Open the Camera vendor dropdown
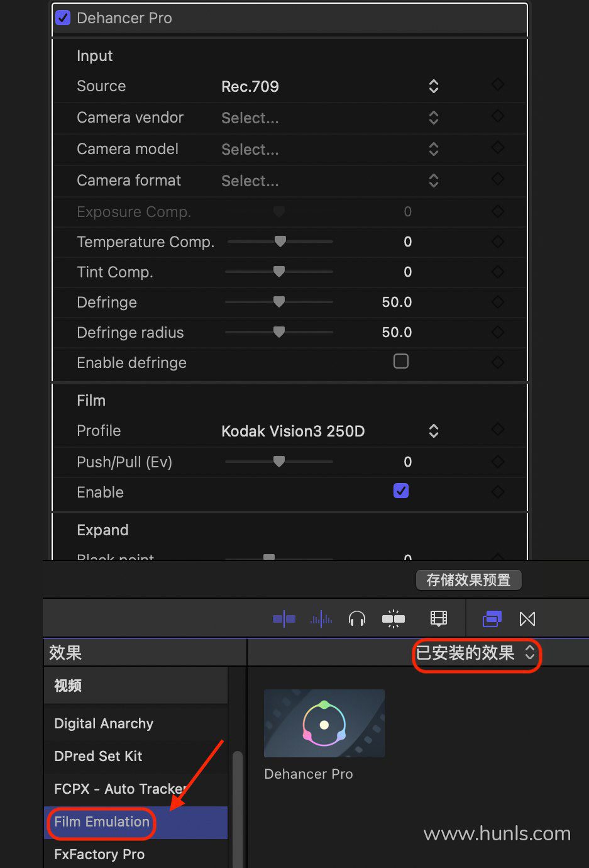The image size is (589, 868). click(329, 118)
